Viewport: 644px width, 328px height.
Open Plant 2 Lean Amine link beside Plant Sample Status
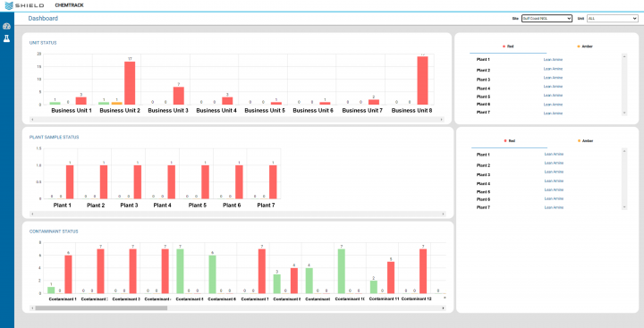point(554,163)
